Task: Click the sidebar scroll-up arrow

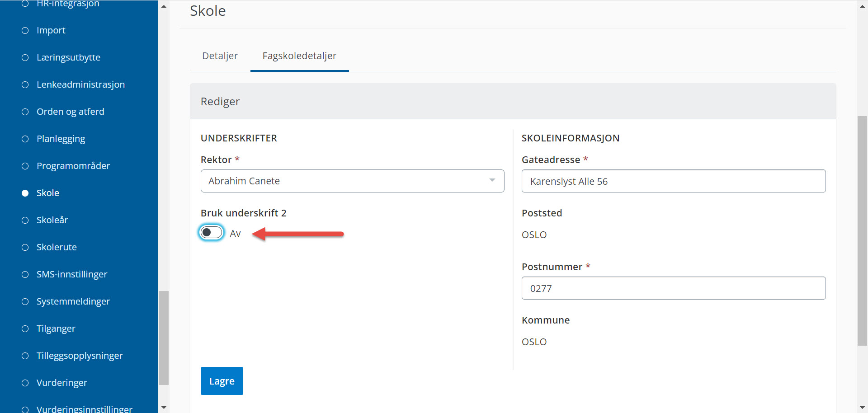Action: (164, 6)
